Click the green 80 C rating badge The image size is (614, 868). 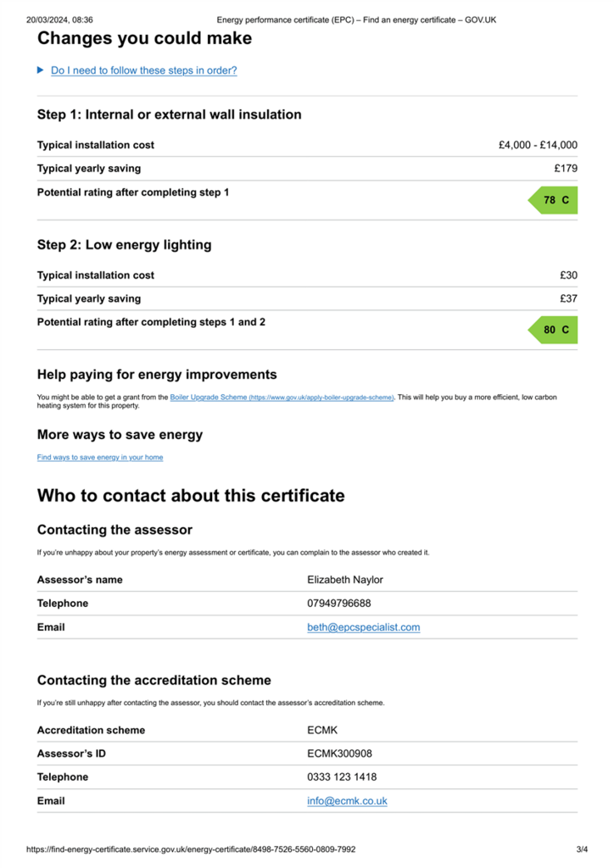553,330
